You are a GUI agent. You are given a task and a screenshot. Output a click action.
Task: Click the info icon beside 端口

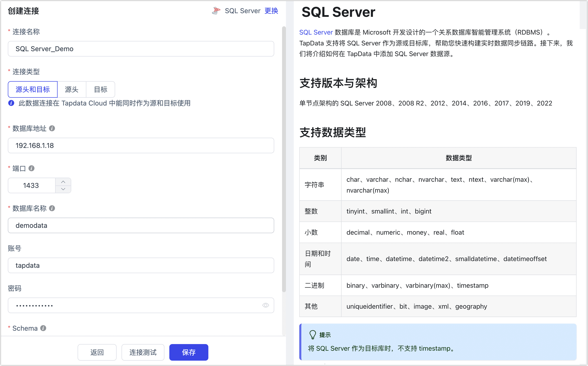[31, 168]
